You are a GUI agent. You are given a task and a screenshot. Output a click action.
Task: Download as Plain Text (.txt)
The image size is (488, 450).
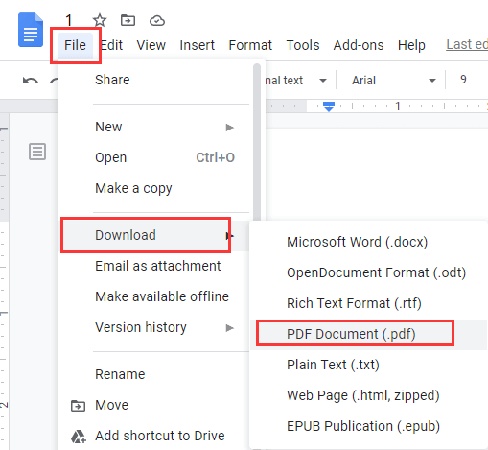[368, 365]
